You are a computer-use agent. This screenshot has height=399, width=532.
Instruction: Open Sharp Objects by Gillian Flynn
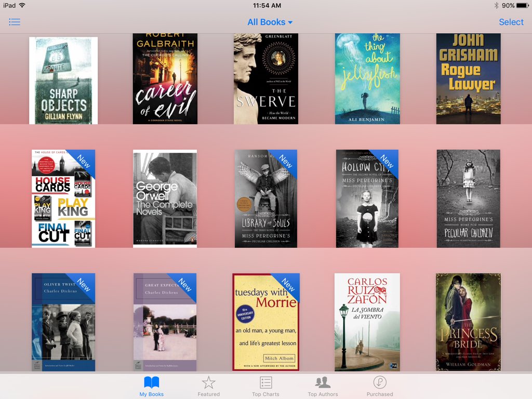[x=63, y=81]
